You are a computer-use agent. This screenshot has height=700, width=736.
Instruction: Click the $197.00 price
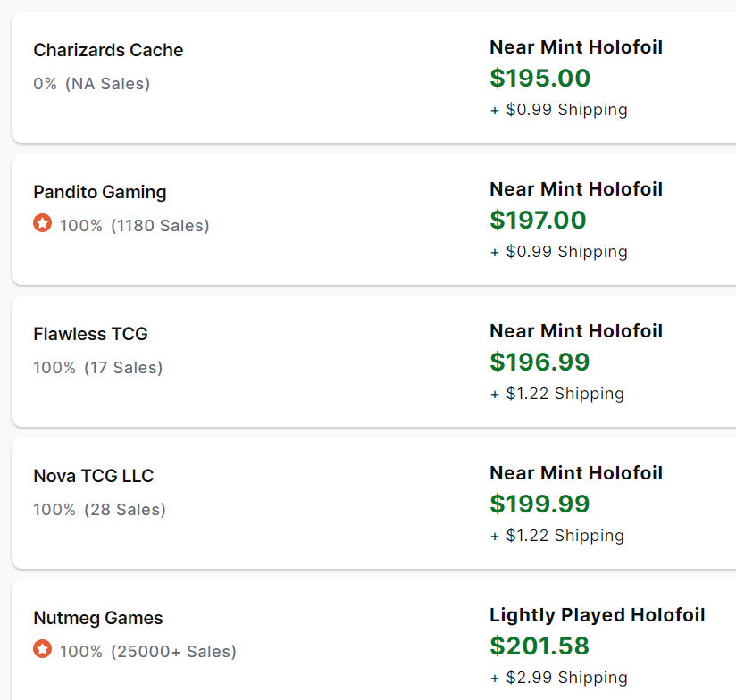click(x=538, y=220)
